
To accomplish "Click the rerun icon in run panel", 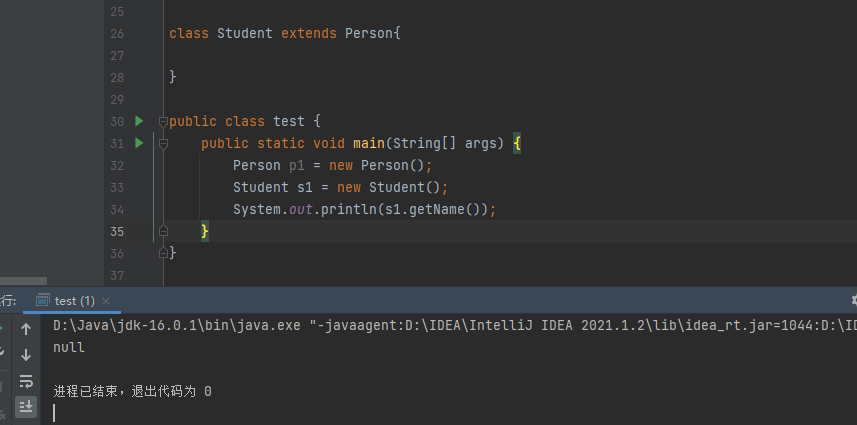I will point(2,328).
